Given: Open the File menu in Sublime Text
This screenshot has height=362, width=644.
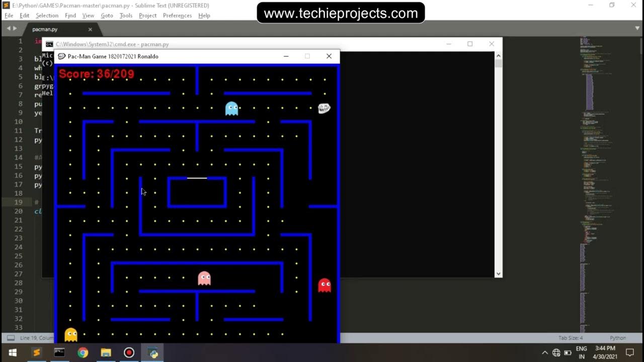Looking at the screenshot, I should tap(9, 16).
